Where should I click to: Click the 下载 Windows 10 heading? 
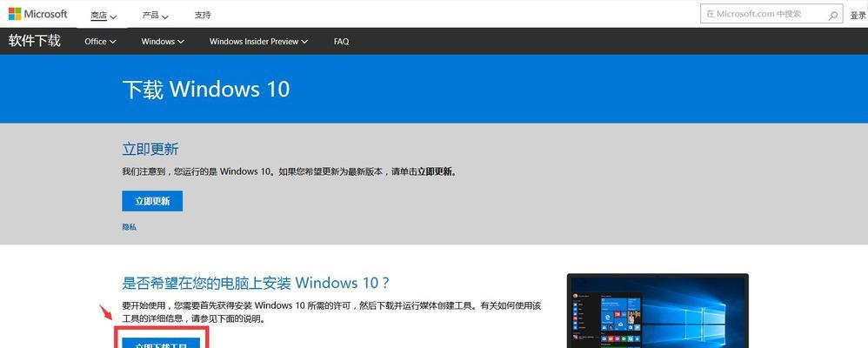206,90
